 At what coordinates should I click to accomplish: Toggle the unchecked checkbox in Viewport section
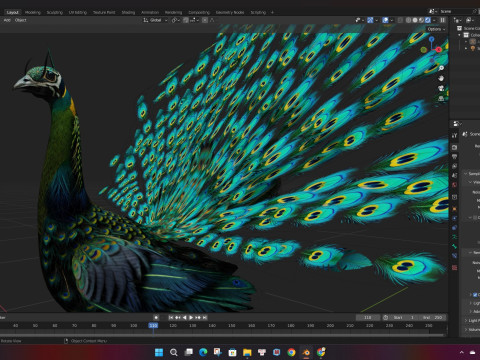(475, 217)
